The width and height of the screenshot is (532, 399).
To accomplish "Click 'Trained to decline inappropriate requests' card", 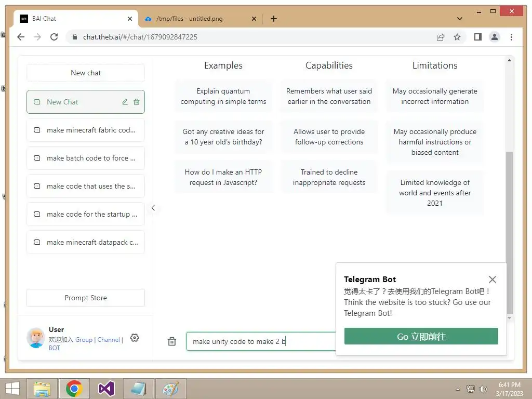I will point(329,177).
